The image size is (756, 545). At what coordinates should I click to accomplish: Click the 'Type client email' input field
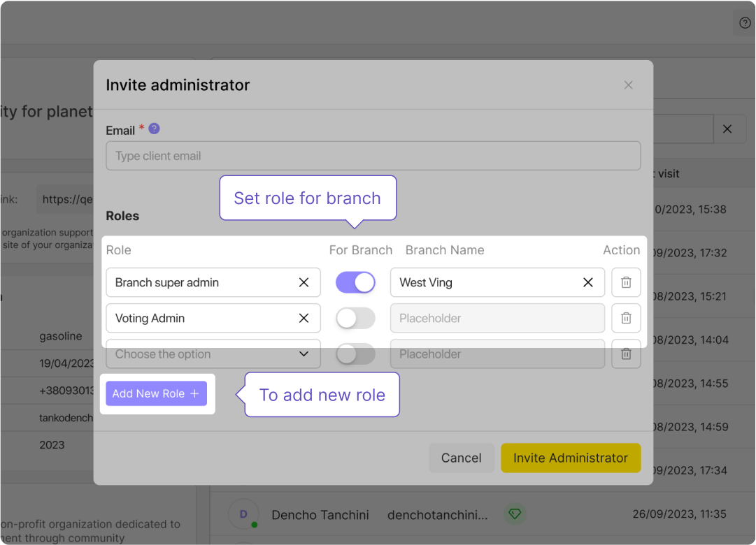[x=373, y=156]
